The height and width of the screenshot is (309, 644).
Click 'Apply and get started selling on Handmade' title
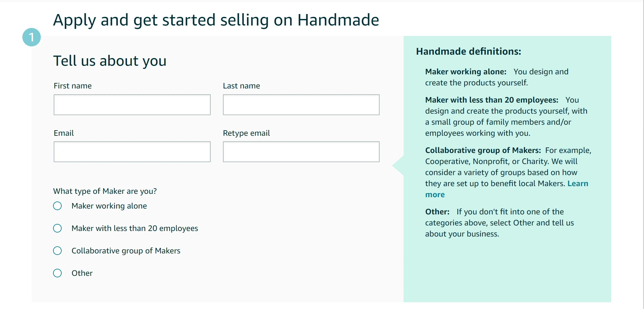click(x=216, y=20)
